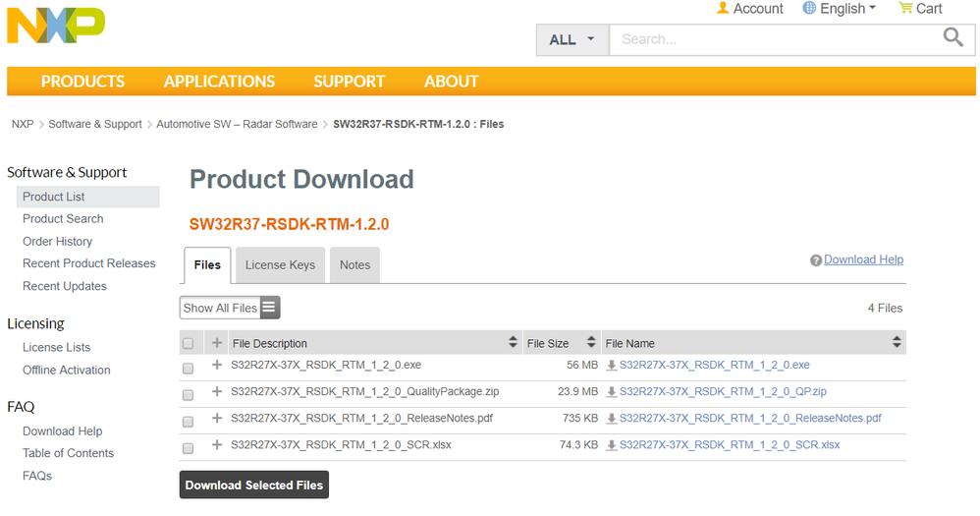
Task: Expand details for QualityPackage.zip row
Action: (x=217, y=391)
